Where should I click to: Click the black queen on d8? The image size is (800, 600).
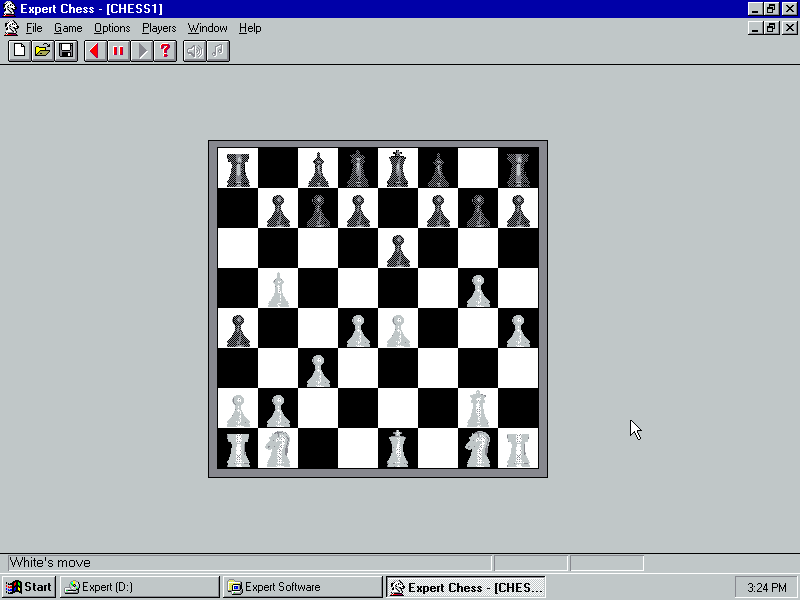(x=358, y=168)
